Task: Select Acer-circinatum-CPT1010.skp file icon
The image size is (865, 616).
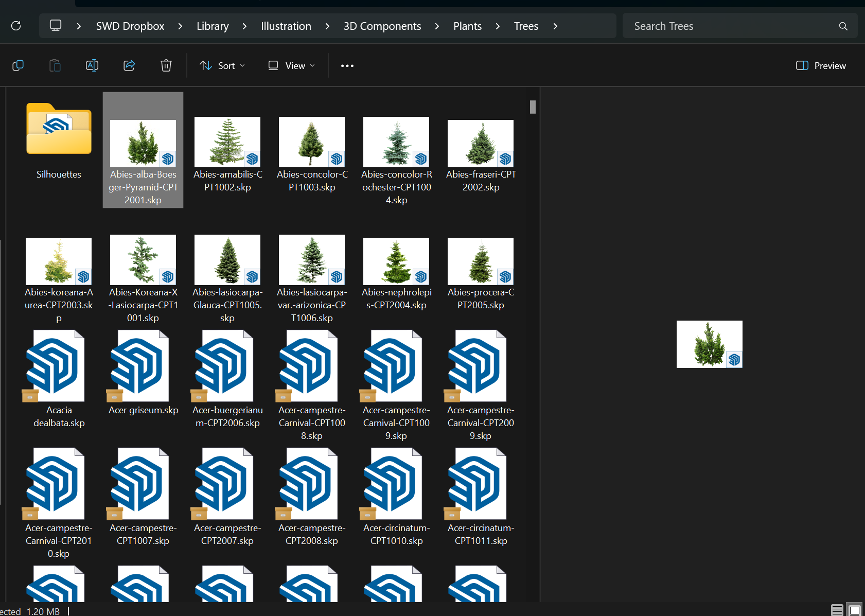Action: 392,484
